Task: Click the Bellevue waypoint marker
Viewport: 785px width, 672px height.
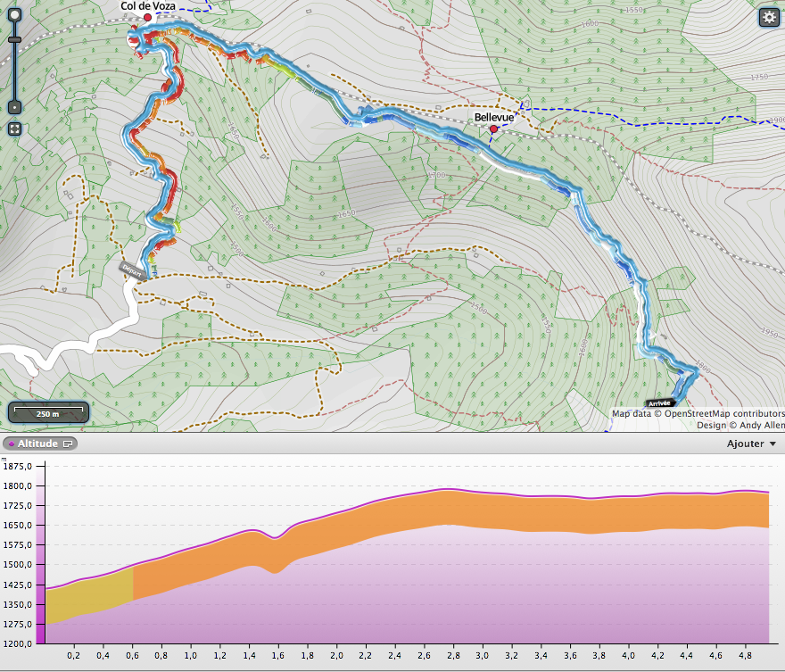Action: (x=493, y=129)
